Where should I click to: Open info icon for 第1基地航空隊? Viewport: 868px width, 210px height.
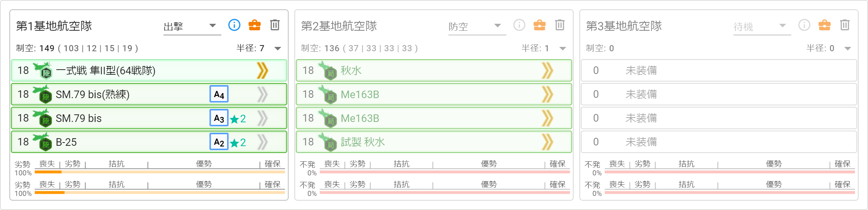coord(234,25)
